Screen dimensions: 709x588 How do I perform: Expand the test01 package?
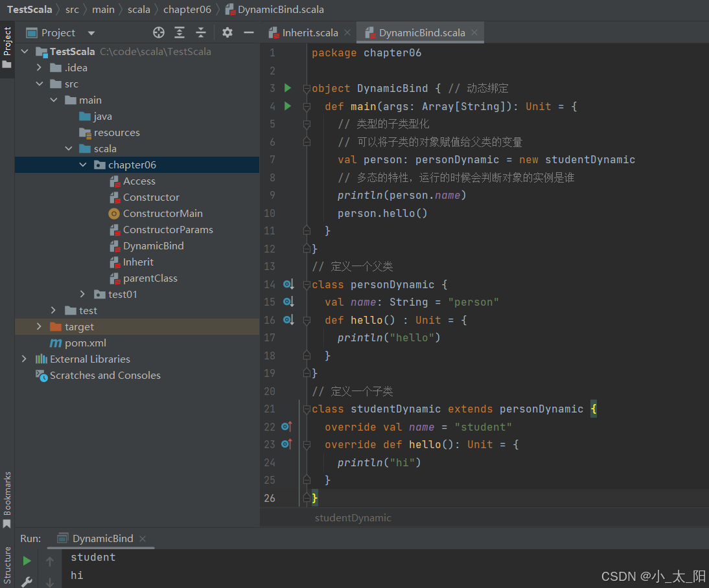83,294
